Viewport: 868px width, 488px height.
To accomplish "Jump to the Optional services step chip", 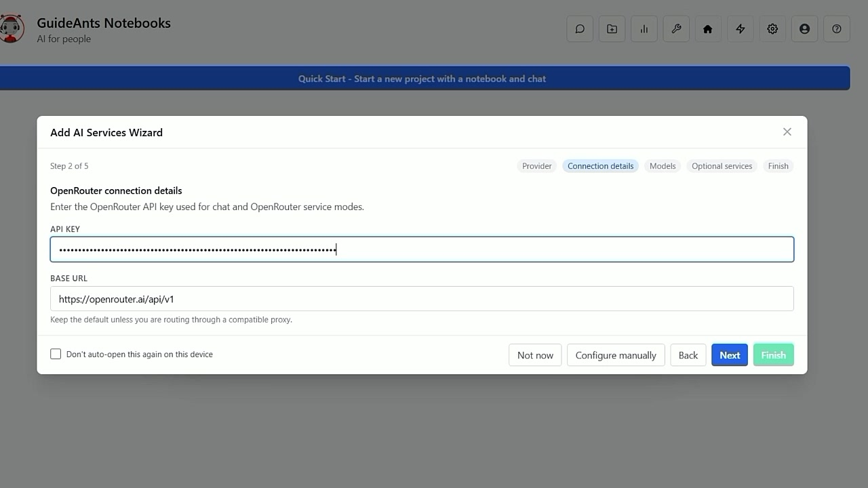I will pos(722,166).
